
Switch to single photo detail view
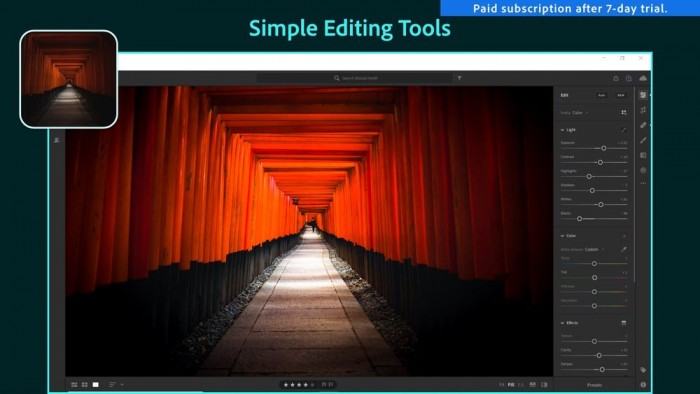96,385
